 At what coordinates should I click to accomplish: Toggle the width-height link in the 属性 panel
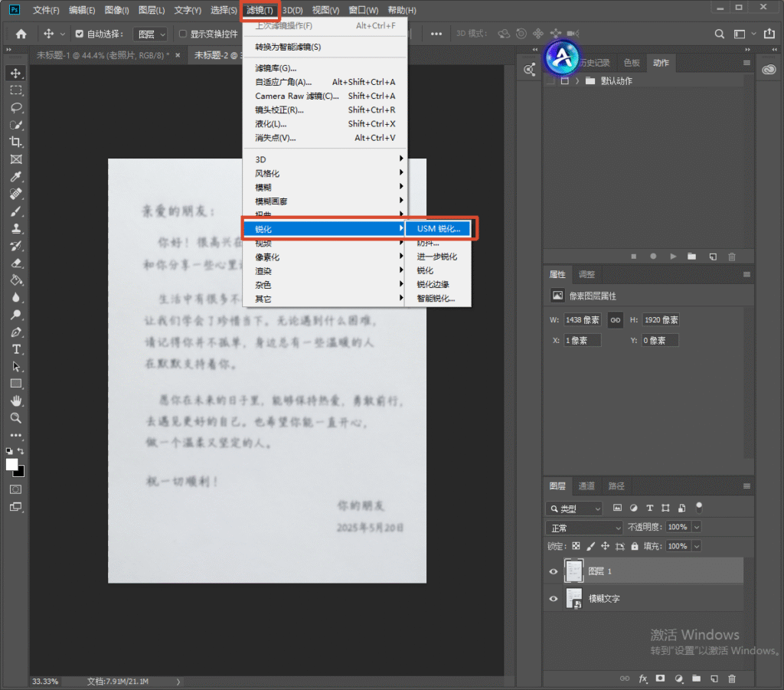point(615,320)
